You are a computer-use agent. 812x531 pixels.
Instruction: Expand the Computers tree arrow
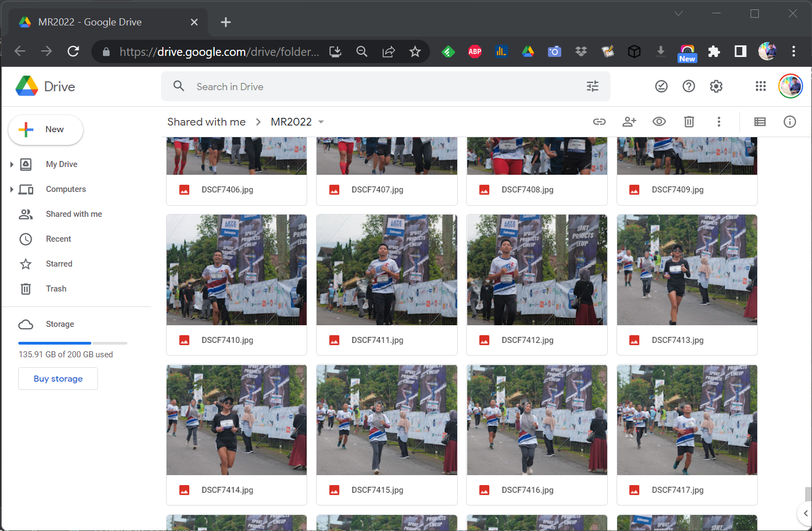tap(12, 189)
